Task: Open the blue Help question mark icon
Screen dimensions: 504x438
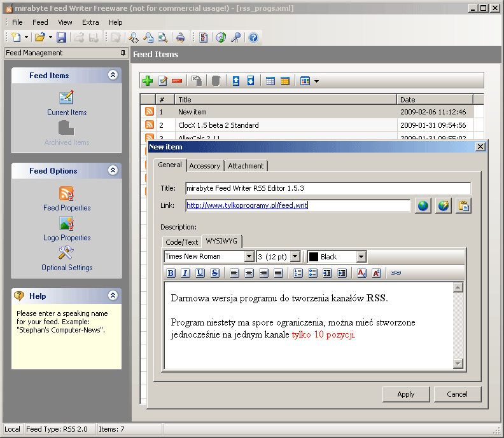Action: pos(253,38)
